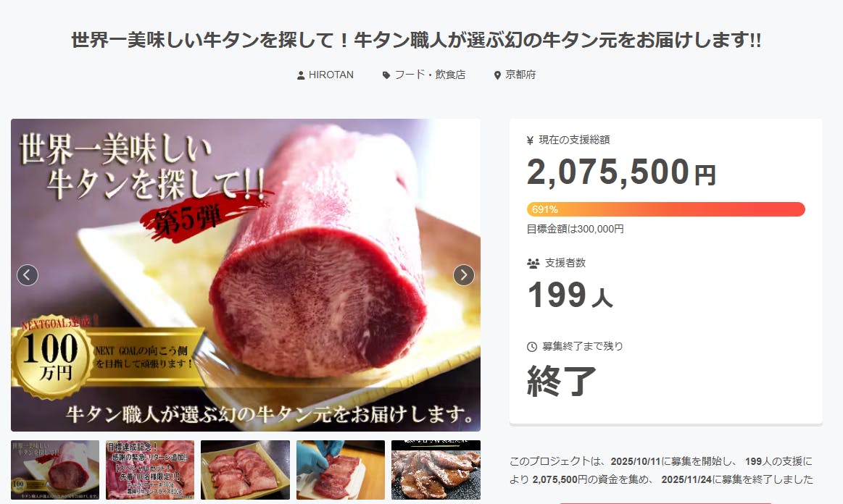Click the 2,075,500円 total support amount

point(621,172)
